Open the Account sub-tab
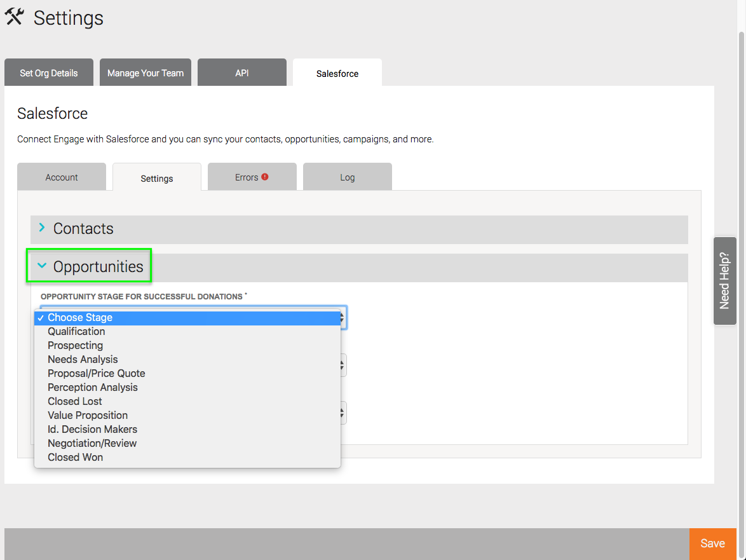The height and width of the screenshot is (560, 746). coord(62,177)
